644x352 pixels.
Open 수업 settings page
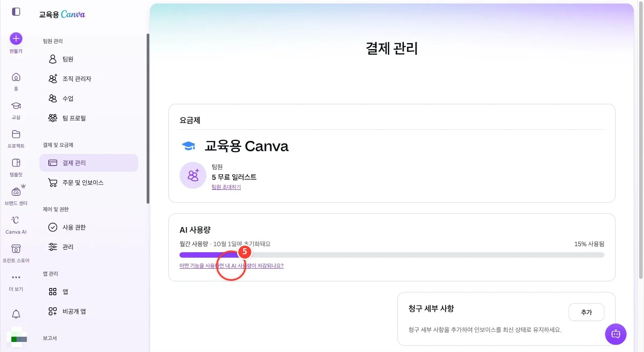coord(89,99)
